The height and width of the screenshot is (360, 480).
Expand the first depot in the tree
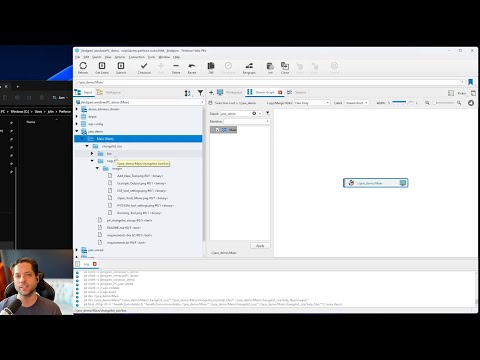coord(77,109)
